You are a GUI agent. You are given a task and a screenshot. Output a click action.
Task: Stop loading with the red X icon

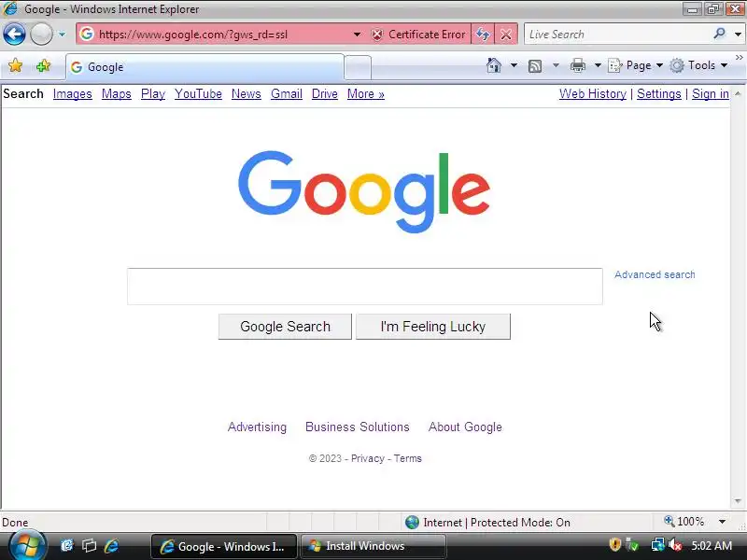coord(506,35)
